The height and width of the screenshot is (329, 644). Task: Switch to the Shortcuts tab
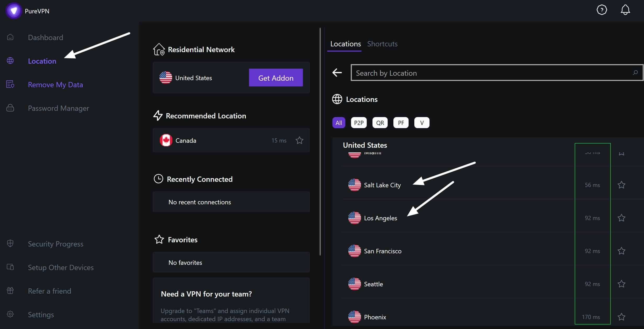[382, 44]
